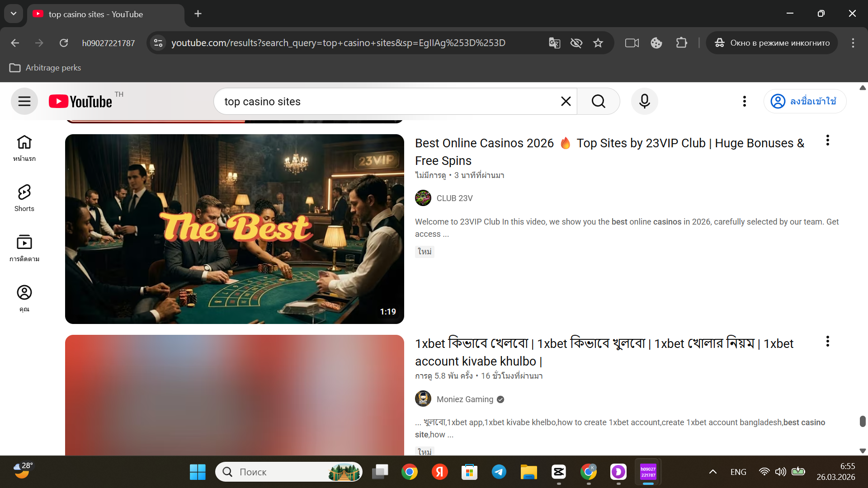Open the Windows Start menu

pos(198,472)
